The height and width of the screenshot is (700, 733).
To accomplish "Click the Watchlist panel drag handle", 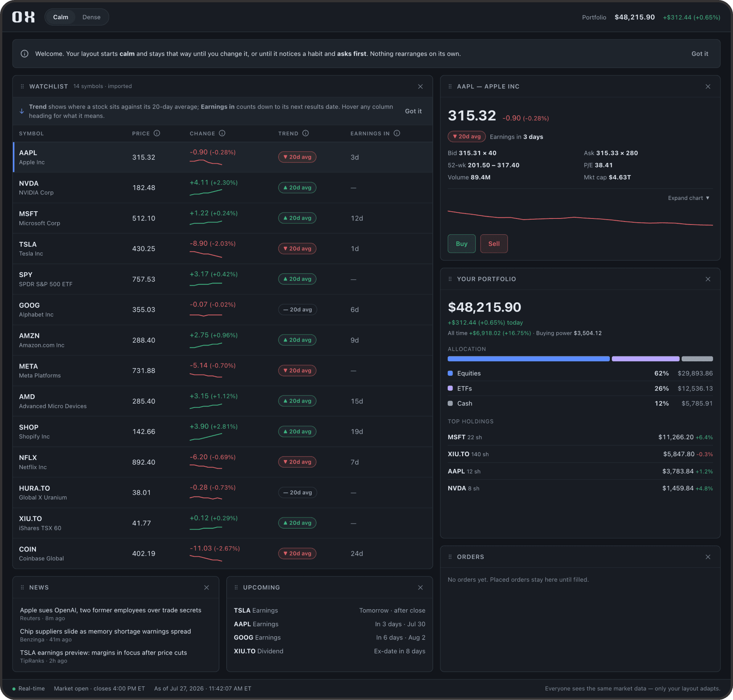I will tap(22, 87).
